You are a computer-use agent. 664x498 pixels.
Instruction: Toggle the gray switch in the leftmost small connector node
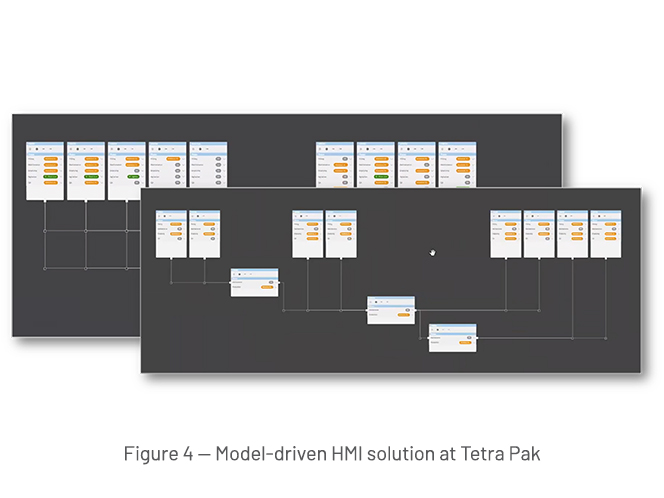pos(271,282)
